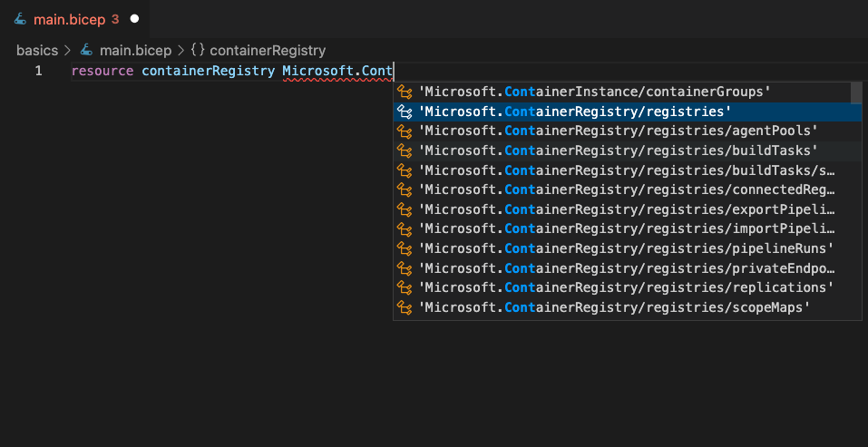Choose the registries/replications suggestion

click(628, 287)
